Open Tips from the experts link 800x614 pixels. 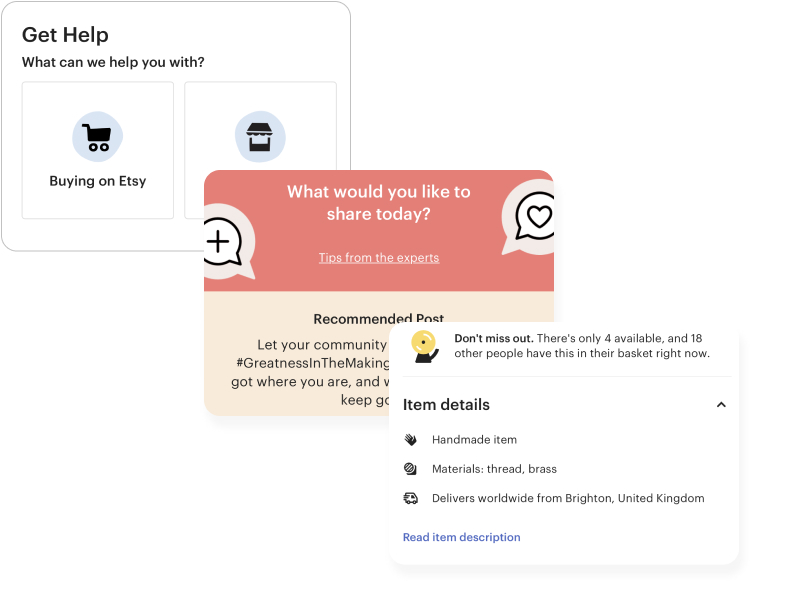tap(379, 258)
